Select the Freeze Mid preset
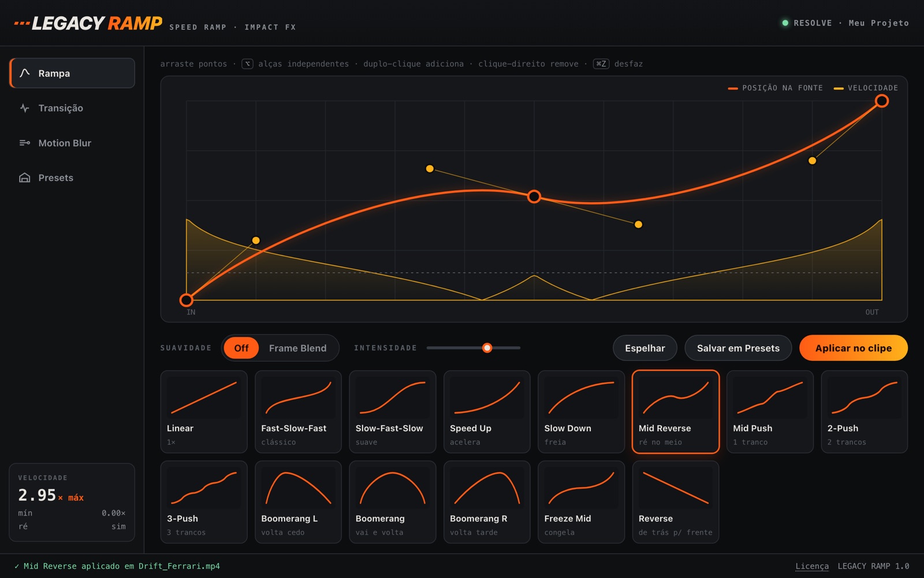This screenshot has height=578, width=924. pyautogui.click(x=581, y=502)
